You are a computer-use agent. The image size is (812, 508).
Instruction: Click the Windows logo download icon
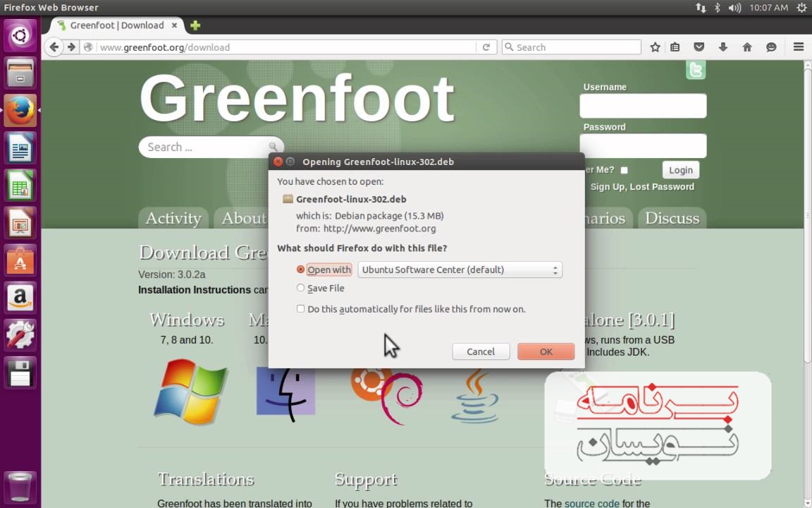pos(190,392)
